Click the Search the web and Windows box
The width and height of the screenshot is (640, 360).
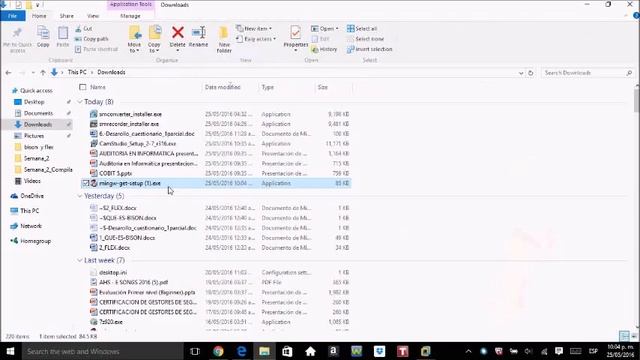click(x=102, y=351)
